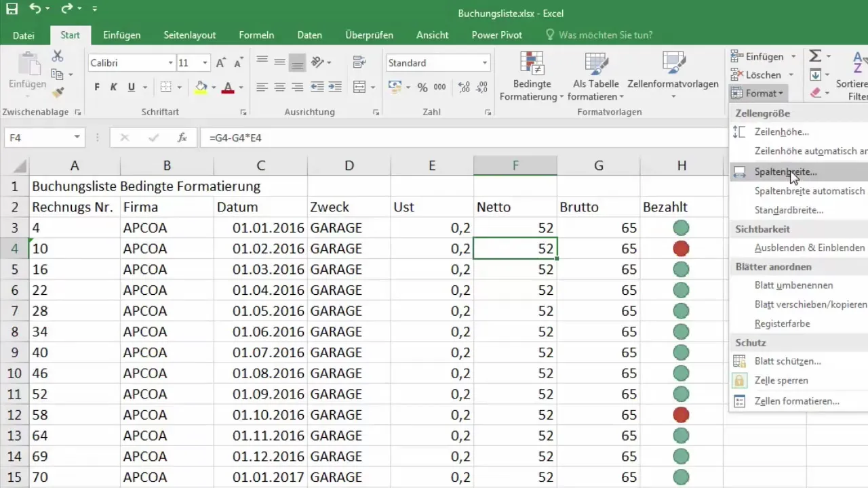Image resolution: width=868 pixels, height=488 pixels.
Task: Toggle underline with the U button
Action: tap(131, 87)
